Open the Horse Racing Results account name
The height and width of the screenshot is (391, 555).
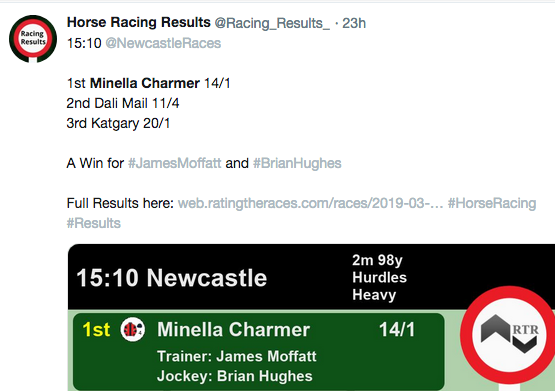point(139,23)
